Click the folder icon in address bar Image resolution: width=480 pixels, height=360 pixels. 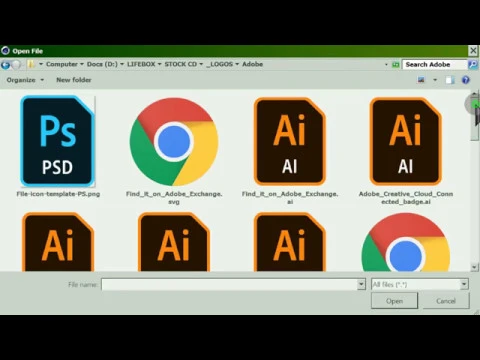pos(31,64)
